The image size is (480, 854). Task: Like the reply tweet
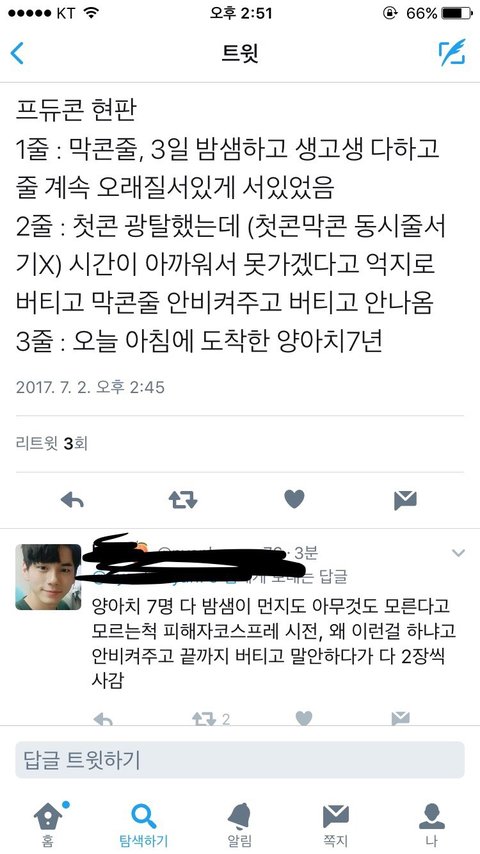303,719
